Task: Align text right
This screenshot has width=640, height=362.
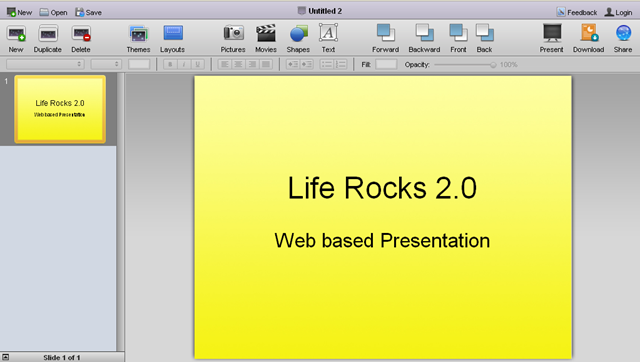Action: (x=252, y=64)
